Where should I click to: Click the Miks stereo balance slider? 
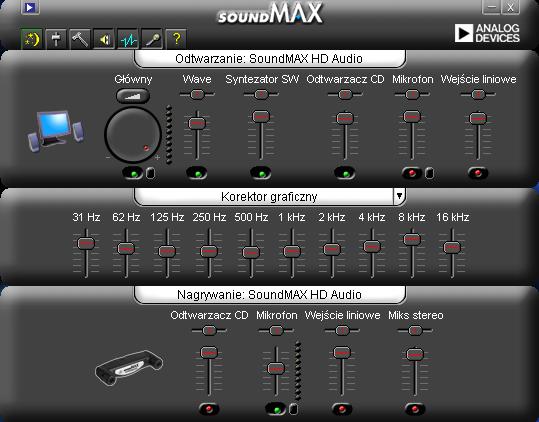[415, 330]
